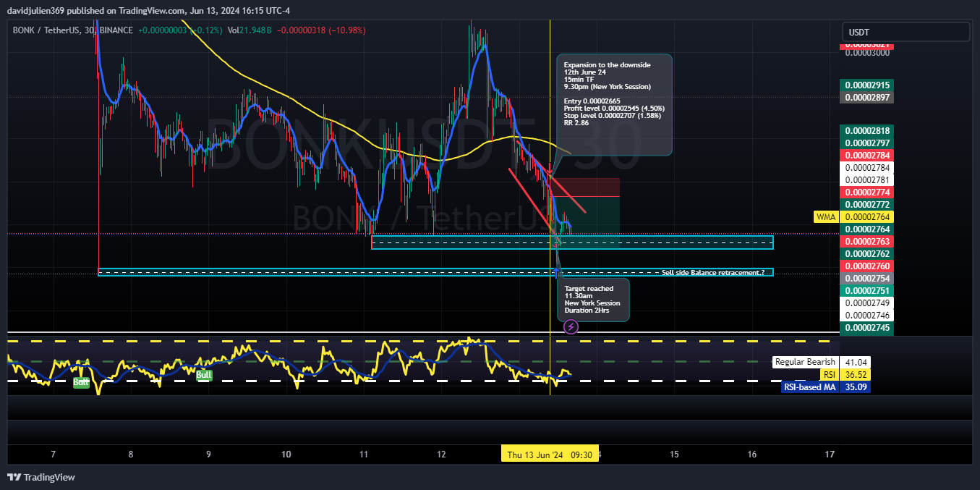This screenshot has height=490, width=980.
Task: Click the red 0.00002774 price label
Action: (x=867, y=192)
